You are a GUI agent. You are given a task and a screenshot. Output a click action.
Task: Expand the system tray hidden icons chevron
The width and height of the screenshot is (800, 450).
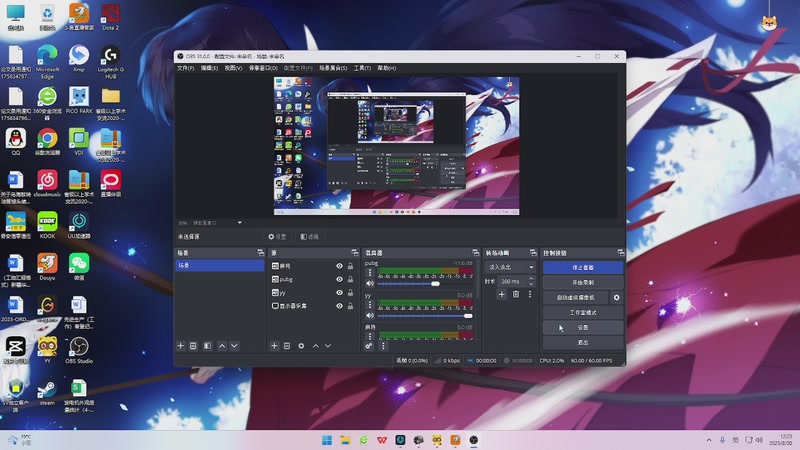point(709,440)
